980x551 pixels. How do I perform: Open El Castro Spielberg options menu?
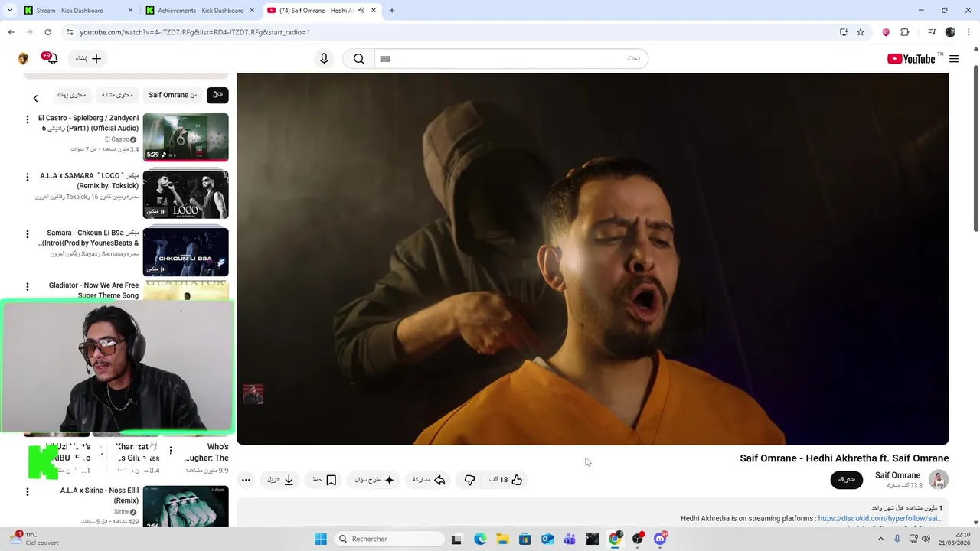tap(28, 119)
